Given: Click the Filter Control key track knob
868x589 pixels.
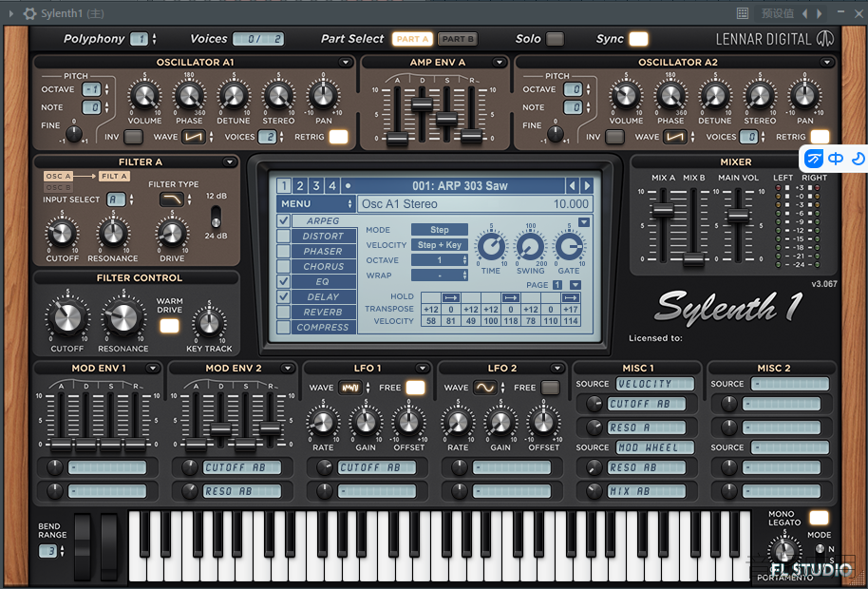Looking at the screenshot, I should point(209,323).
